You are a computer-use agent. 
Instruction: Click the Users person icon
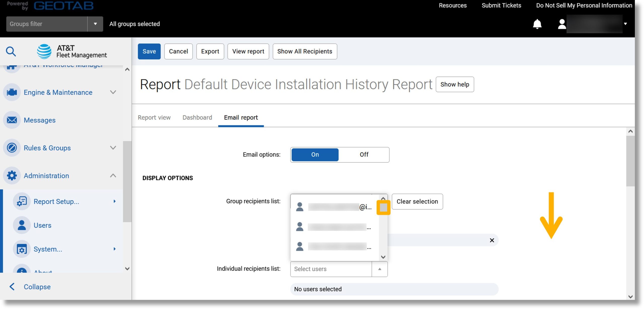[22, 225]
